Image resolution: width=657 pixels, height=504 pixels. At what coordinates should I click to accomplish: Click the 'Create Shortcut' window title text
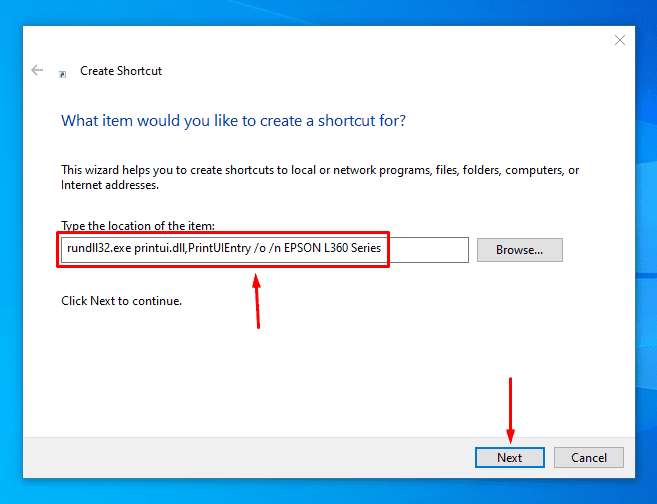pyautogui.click(x=121, y=71)
